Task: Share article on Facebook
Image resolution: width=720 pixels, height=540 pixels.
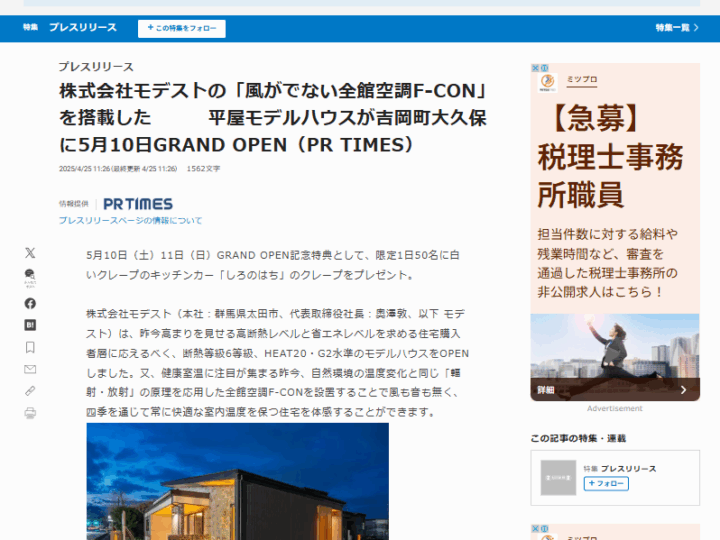Action: point(30,304)
